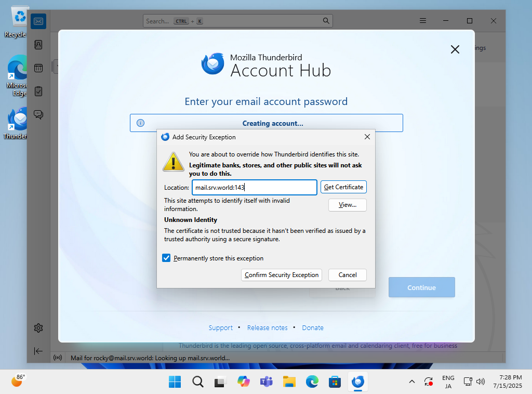
Task: Click the Continue button in Account Hub
Action: 422,287
